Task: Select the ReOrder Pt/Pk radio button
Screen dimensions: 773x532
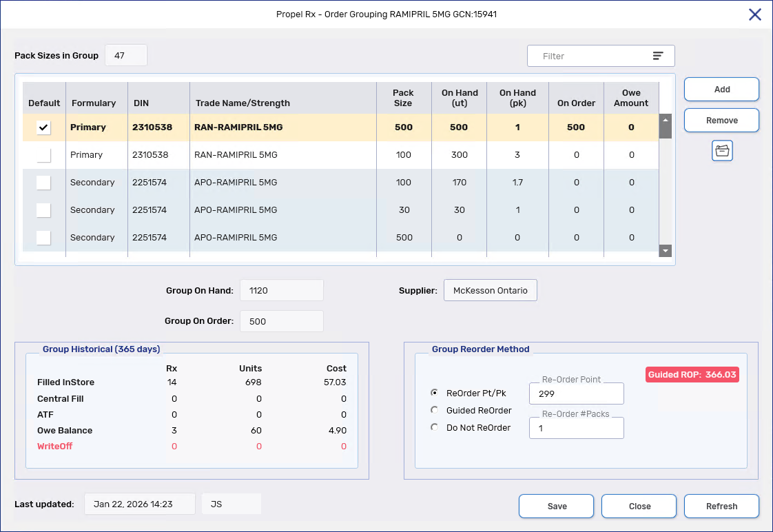Action: [434, 393]
